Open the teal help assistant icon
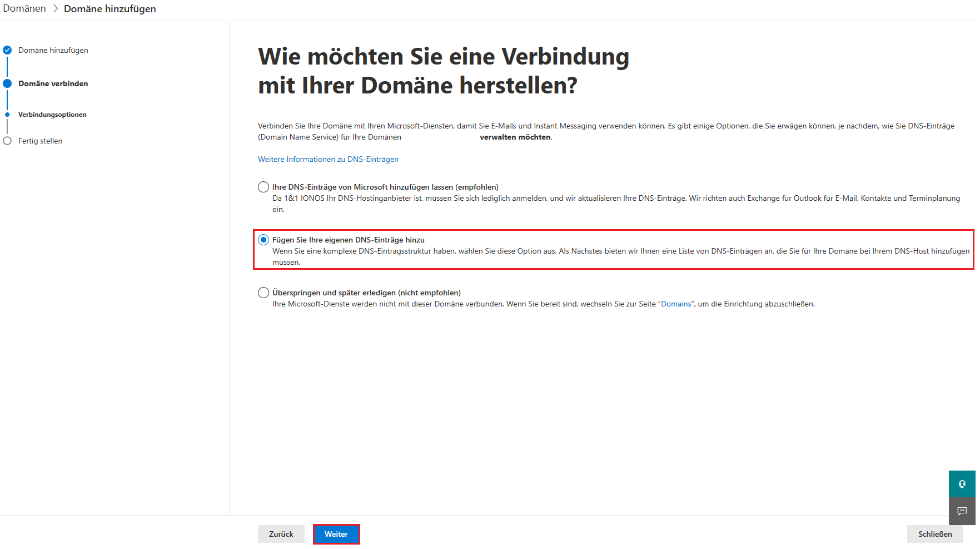Viewport: 980px width, 549px height. point(962,484)
